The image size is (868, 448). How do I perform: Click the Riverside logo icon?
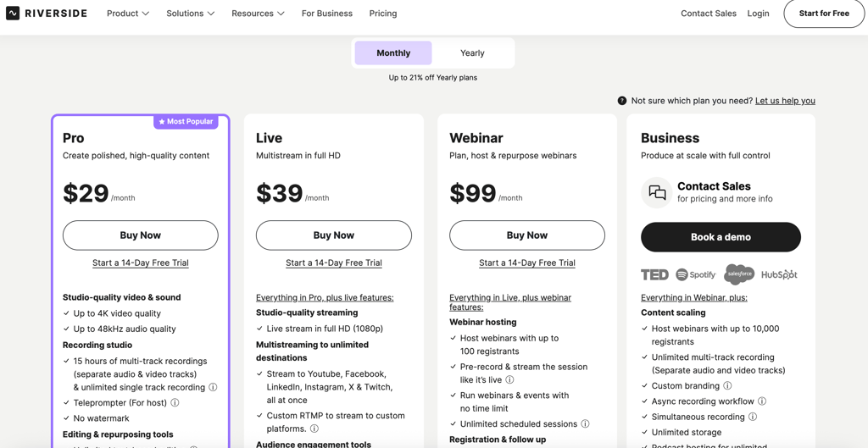point(13,14)
